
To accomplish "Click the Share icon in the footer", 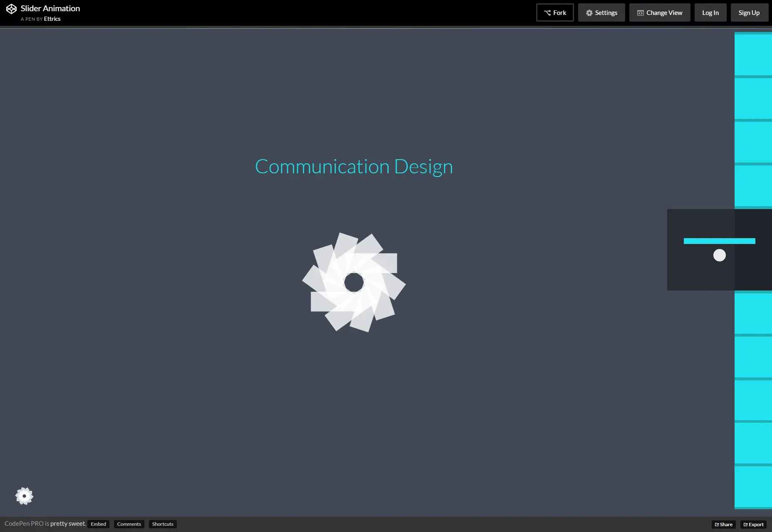I will point(718,524).
